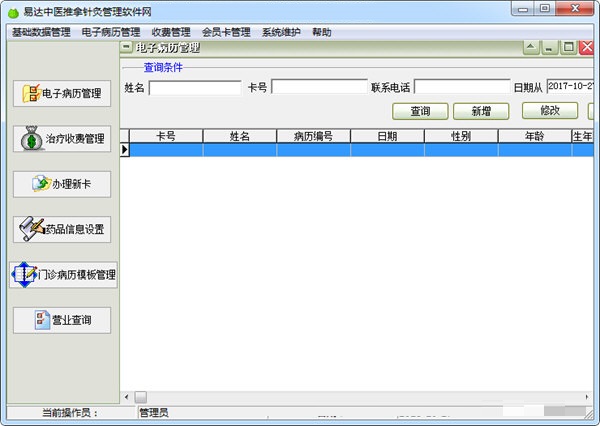Open 营业查询 sidebar button

click(x=62, y=320)
